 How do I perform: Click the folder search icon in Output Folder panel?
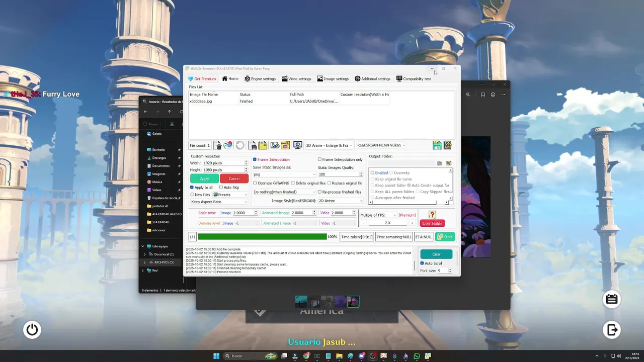[449, 163]
